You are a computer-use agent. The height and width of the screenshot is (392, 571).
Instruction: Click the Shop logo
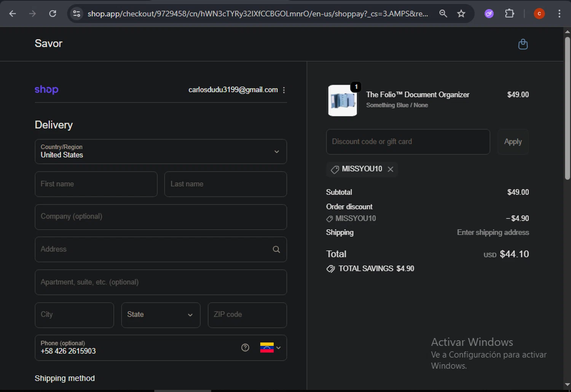[x=46, y=89]
